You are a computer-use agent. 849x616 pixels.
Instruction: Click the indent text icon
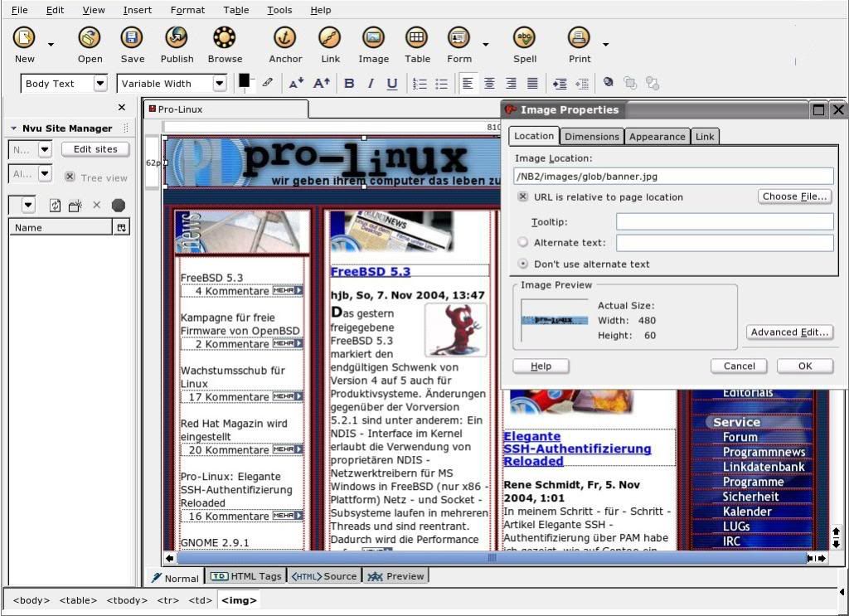(560, 84)
